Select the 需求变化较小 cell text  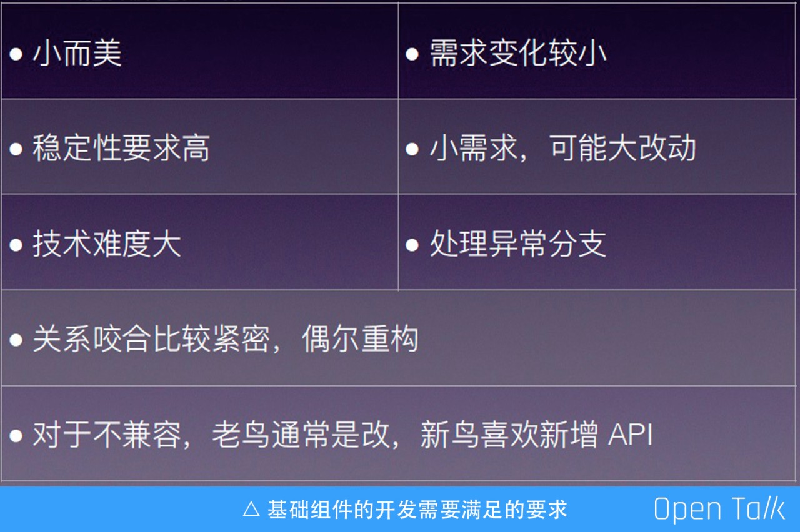518,52
